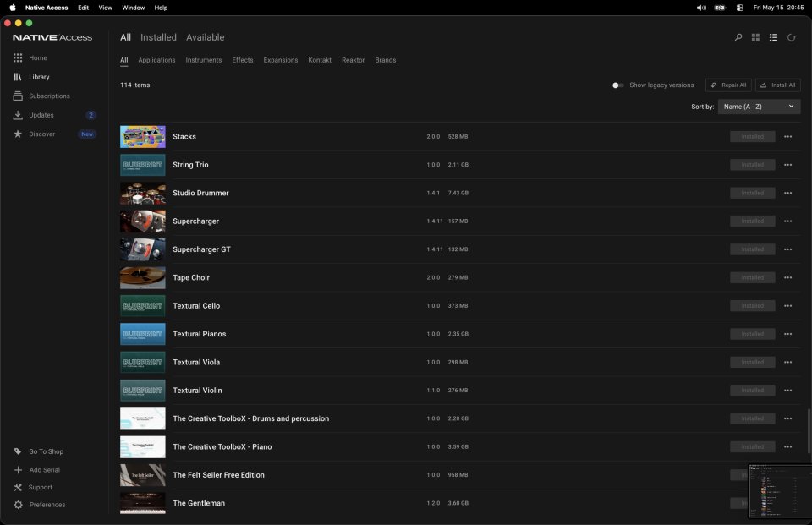Select the Effects category tab
The image size is (812, 525).
pyautogui.click(x=243, y=60)
